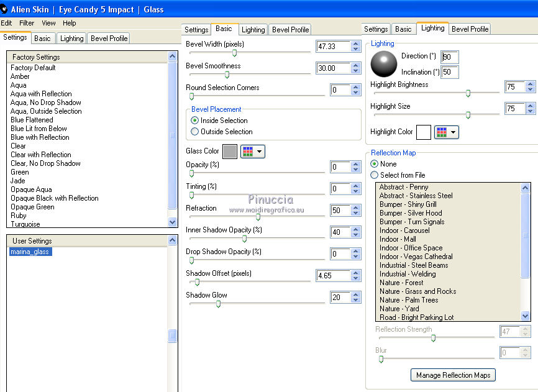The height and width of the screenshot is (392, 538).
Task: Open the Edit menu
Action: click(x=6, y=23)
